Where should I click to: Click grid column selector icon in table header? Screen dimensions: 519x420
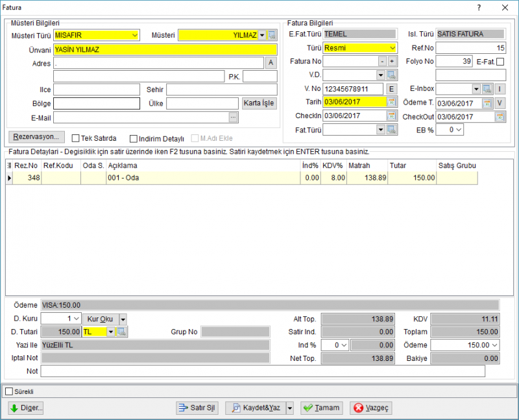pyautogui.click(x=9, y=166)
